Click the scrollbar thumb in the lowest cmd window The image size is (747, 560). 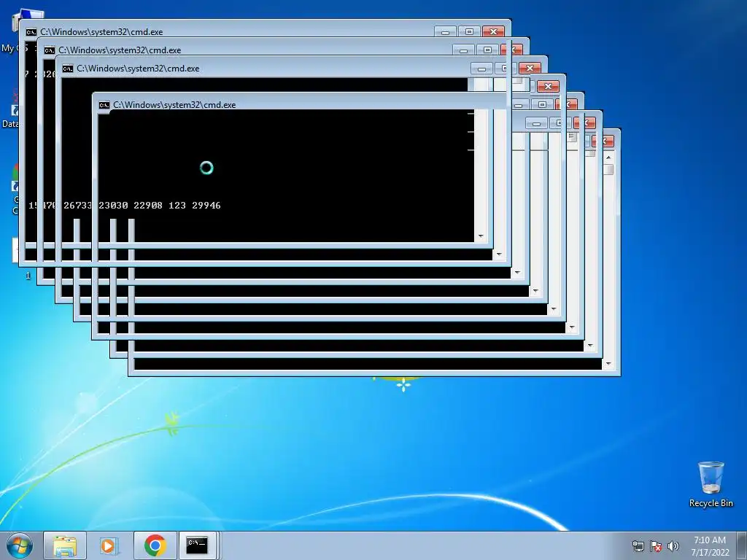click(x=608, y=169)
